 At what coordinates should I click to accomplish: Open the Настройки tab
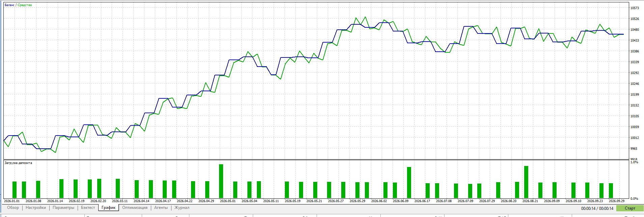tap(36, 208)
